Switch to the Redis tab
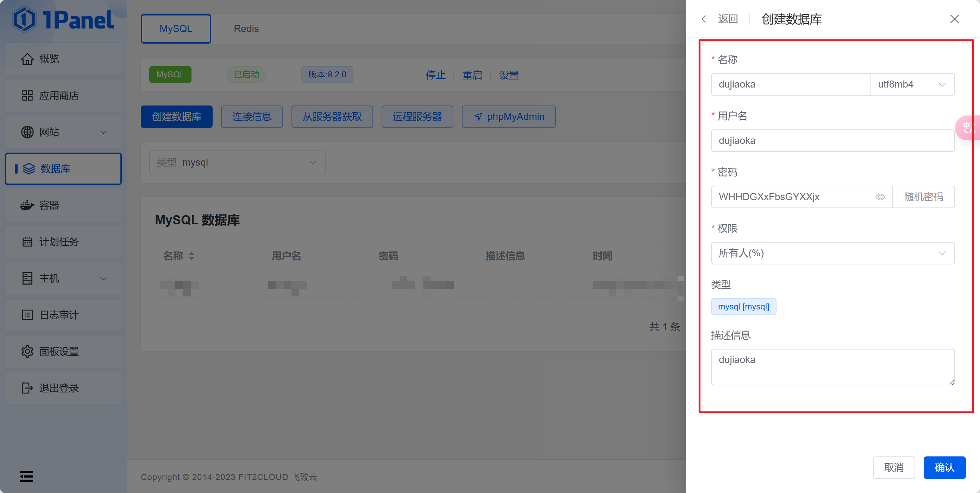980x493 pixels. [x=246, y=28]
